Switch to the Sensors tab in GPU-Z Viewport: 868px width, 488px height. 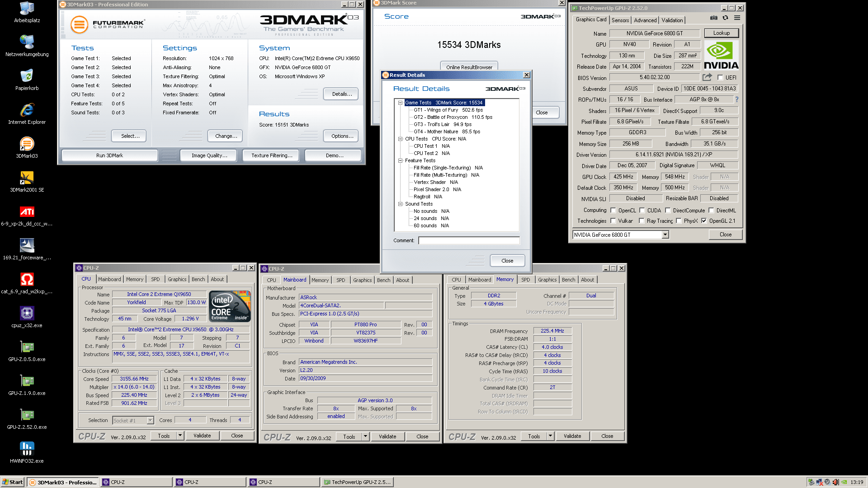[x=620, y=20]
